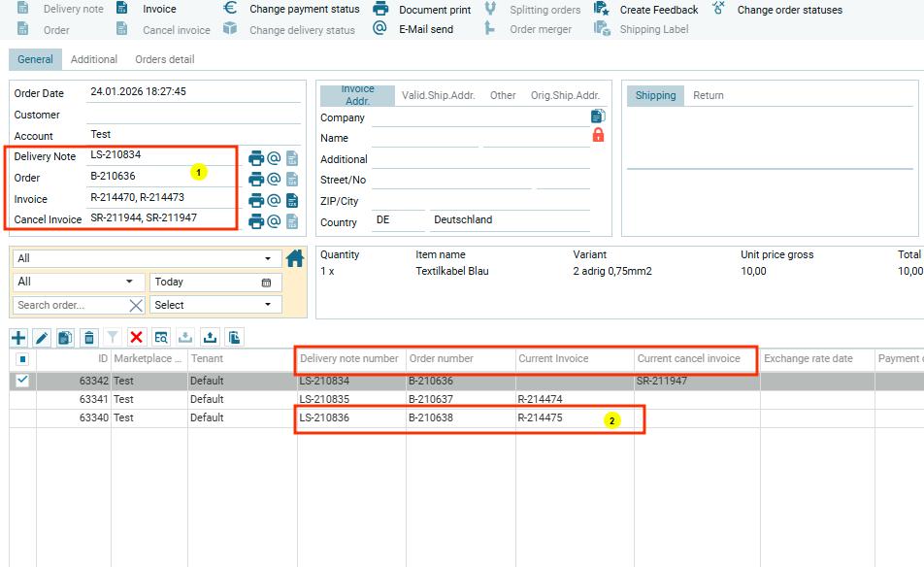Viewport: 924px width, 567px height.
Task: Open the top 'All' filter dropdown
Action: 146,259
